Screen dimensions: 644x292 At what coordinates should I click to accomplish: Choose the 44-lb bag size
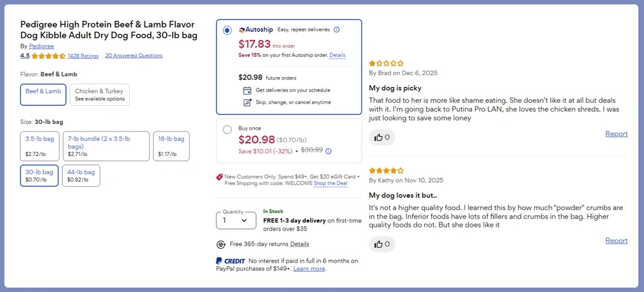(x=82, y=175)
